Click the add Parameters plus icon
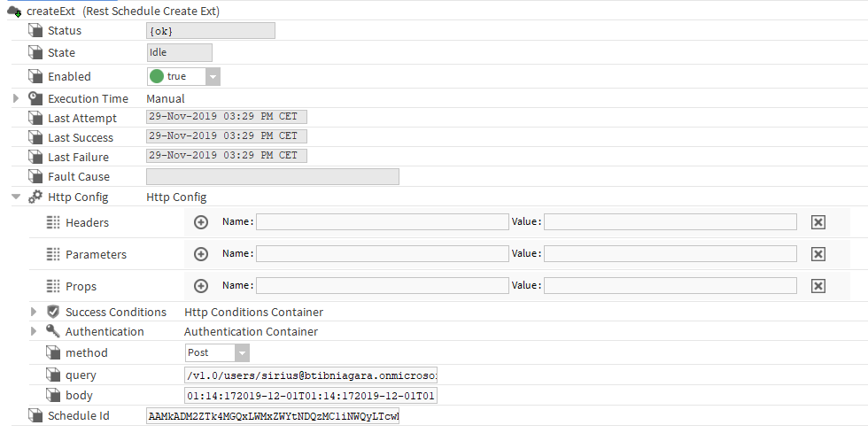Screen dimensions: 868x433 click(x=201, y=254)
